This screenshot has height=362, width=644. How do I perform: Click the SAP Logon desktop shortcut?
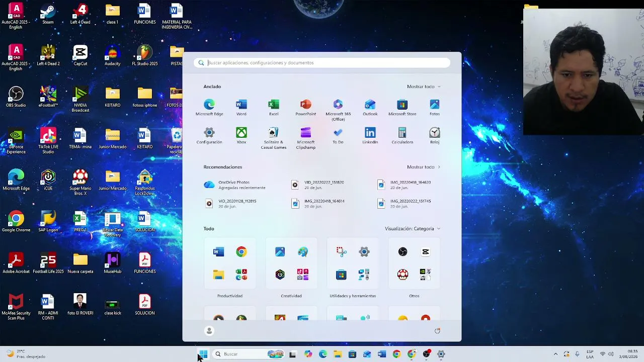coord(48,222)
